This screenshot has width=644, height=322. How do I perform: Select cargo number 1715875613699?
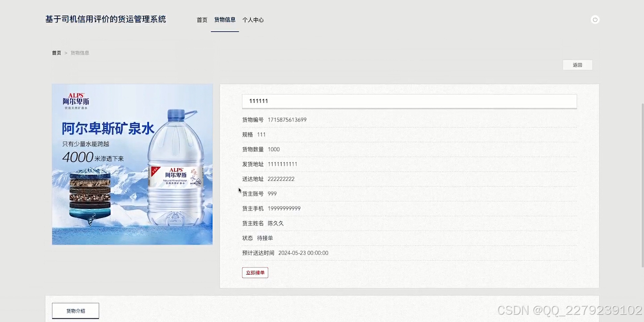287,120
